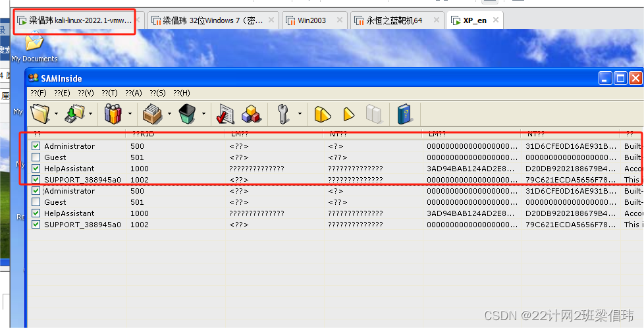Click first HelpAssistant LM hash 3AD94BAB124AD2E8…
The image size is (644, 328).
(472, 168)
